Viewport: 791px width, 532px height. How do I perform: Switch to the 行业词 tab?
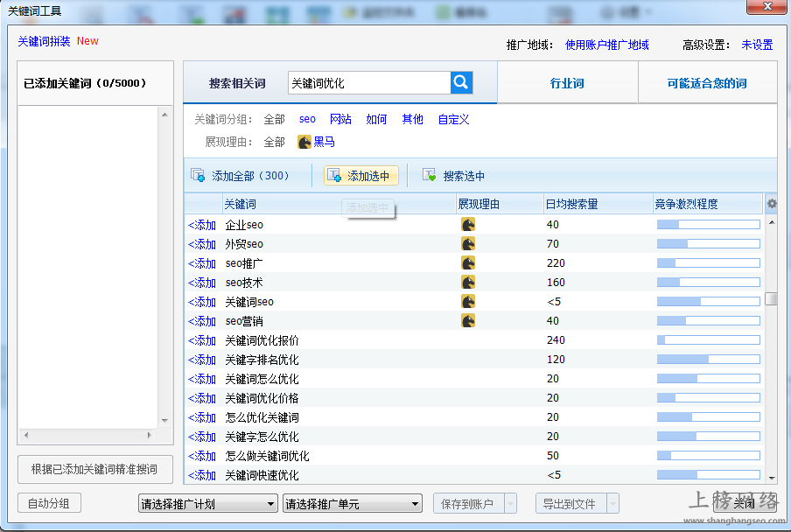point(567,83)
